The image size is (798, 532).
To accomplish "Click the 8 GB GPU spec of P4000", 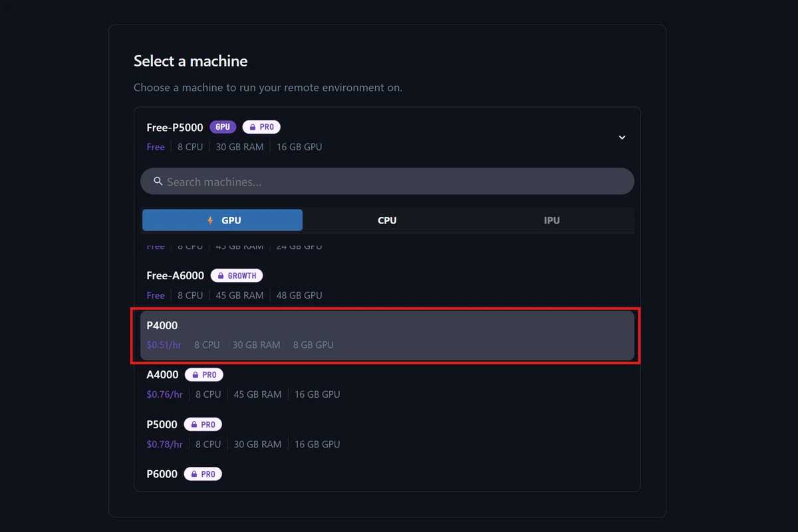I will (313, 344).
